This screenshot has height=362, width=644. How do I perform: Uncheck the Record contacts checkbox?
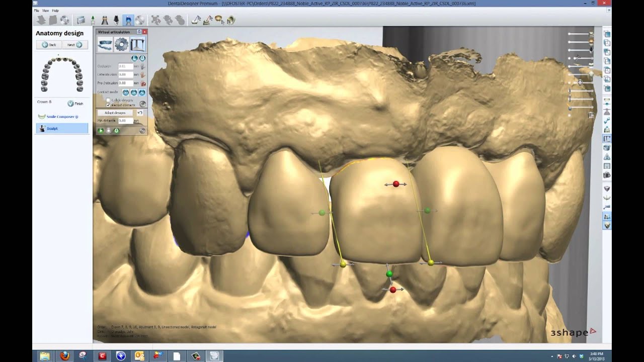click(108, 105)
